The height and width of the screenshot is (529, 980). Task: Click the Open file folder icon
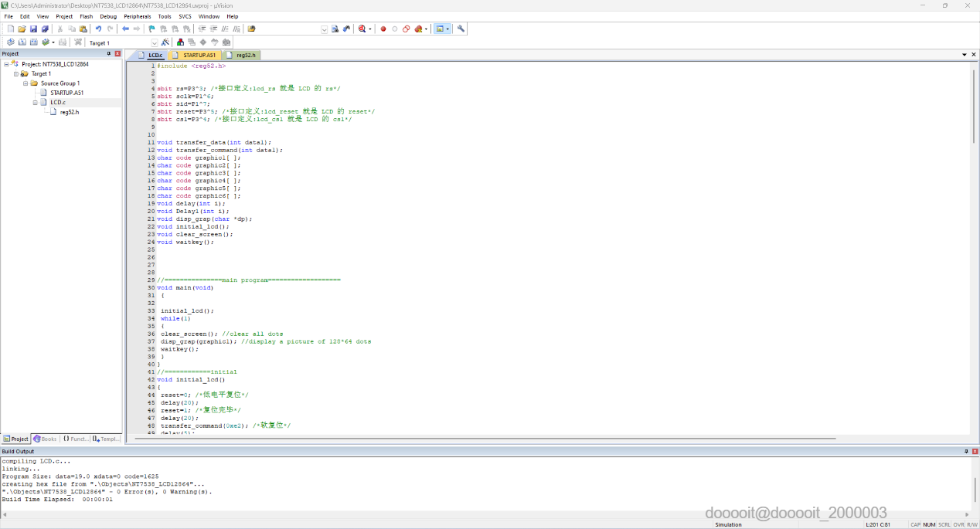point(22,29)
